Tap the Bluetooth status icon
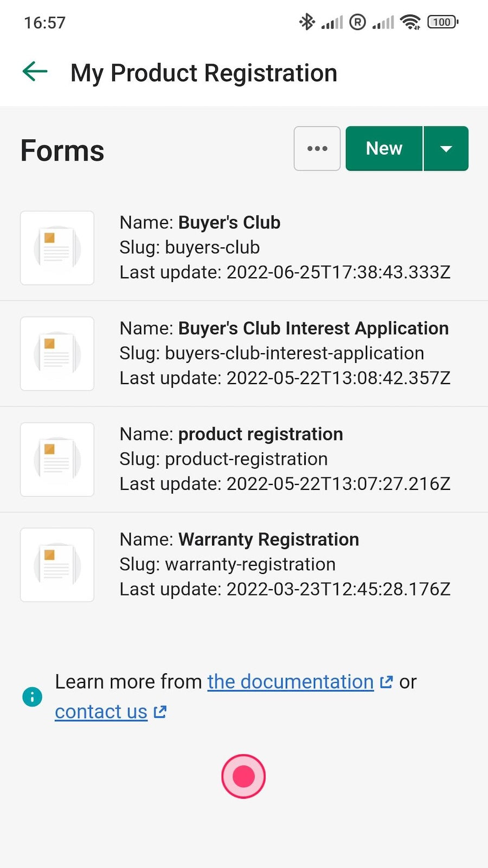The height and width of the screenshot is (868, 488). coord(307,22)
